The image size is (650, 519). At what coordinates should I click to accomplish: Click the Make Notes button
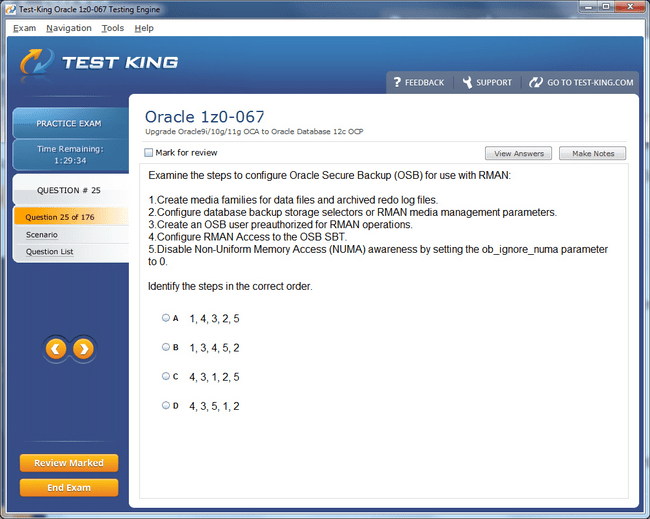click(593, 153)
